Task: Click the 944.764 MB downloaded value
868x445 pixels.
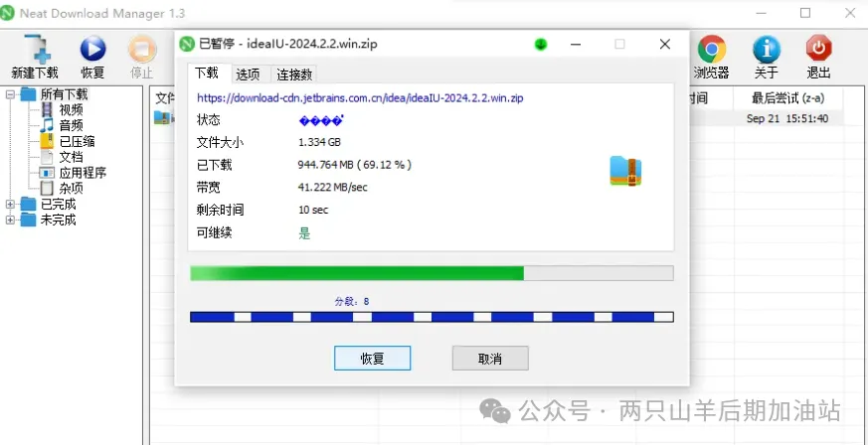Action: pyautogui.click(x=355, y=165)
